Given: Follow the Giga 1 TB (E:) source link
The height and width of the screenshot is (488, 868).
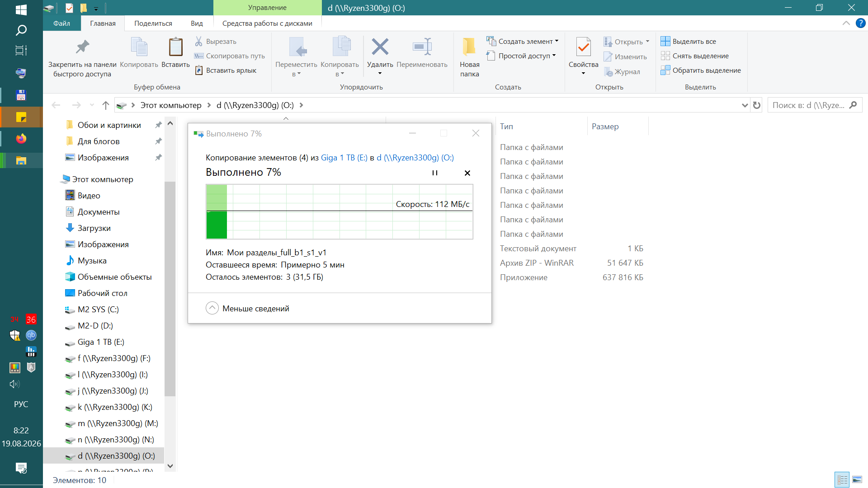Looking at the screenshot, I should pyautogui.click(x=344, y=158).
